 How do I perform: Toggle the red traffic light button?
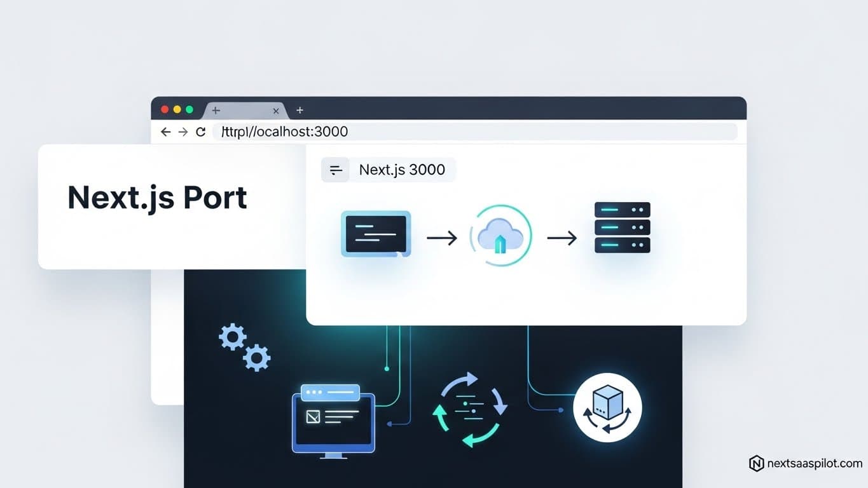[x=164, y=109]
